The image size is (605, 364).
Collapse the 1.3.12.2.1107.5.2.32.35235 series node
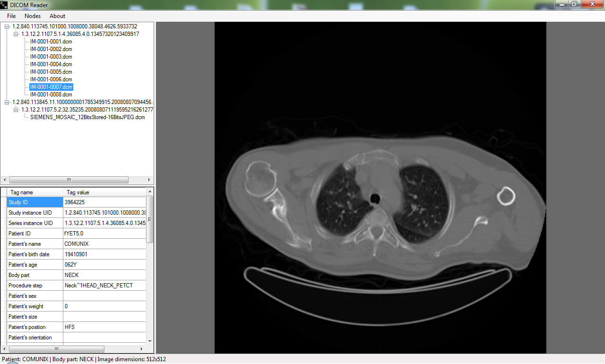(x=16, y=110)
